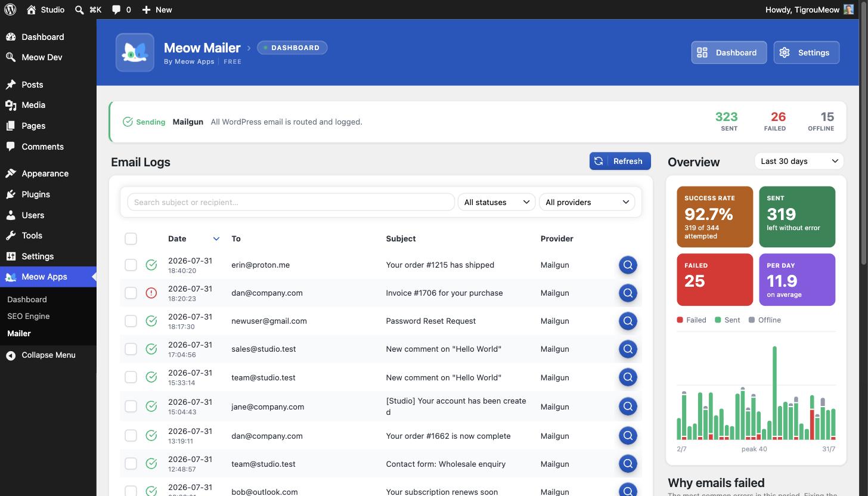The image size is (868, 496).
Task: Go to Posts in admin menu
Action: tap(32, 85)
